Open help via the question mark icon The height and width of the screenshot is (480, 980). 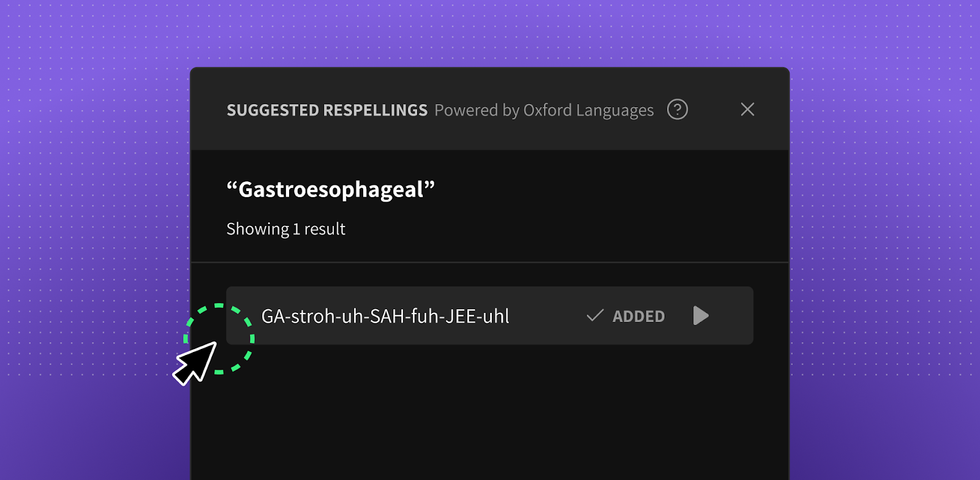pyautogui.click(x=677, y=110)
